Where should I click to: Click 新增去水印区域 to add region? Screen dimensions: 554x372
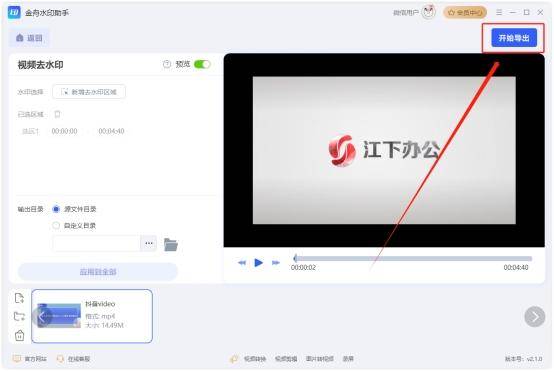[x=89, y=92]
